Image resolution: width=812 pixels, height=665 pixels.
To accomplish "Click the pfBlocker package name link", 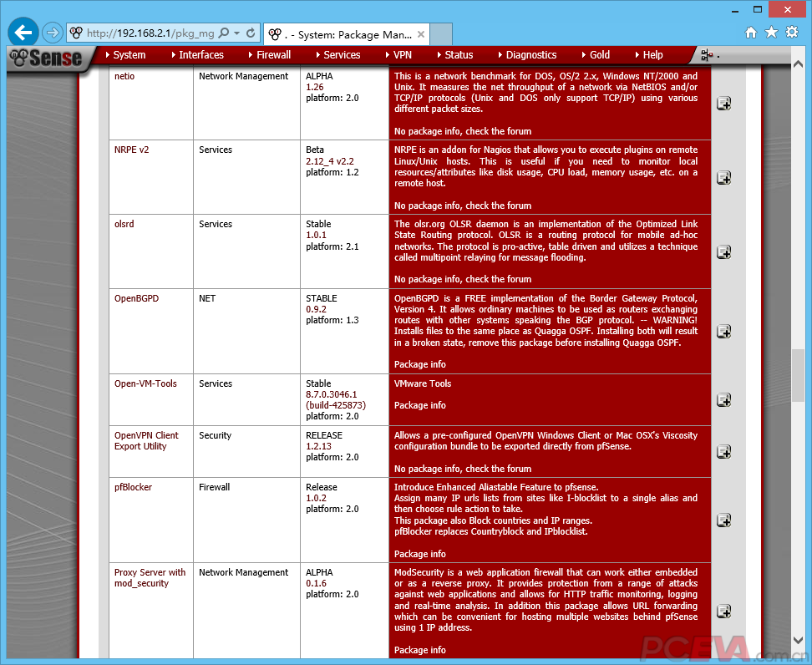I will (133, 487).
